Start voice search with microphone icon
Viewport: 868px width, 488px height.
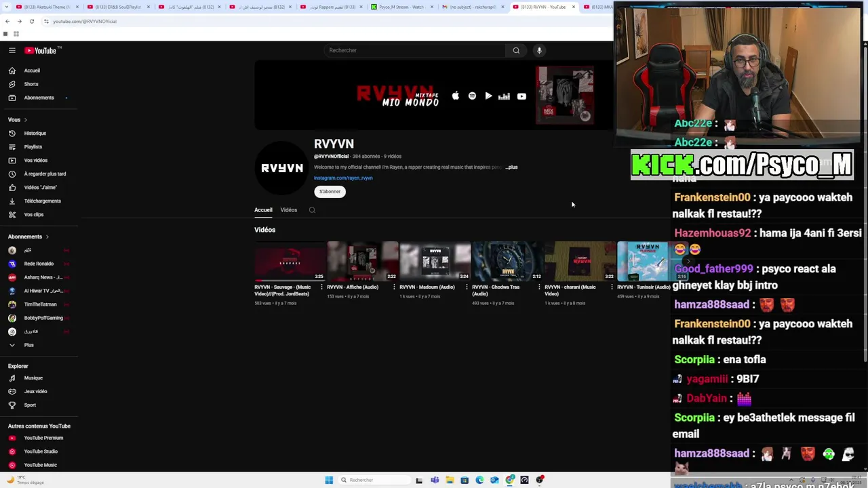tap(539, 50)
